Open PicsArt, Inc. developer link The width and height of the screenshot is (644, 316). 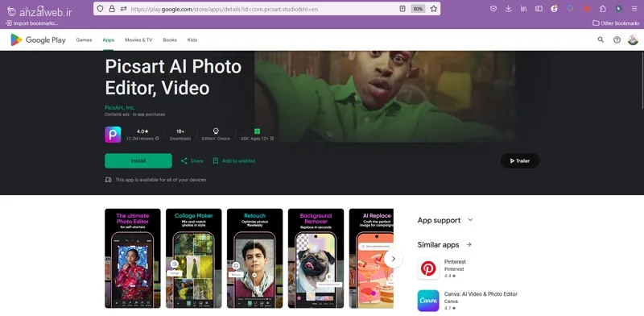tap(119, 107)
